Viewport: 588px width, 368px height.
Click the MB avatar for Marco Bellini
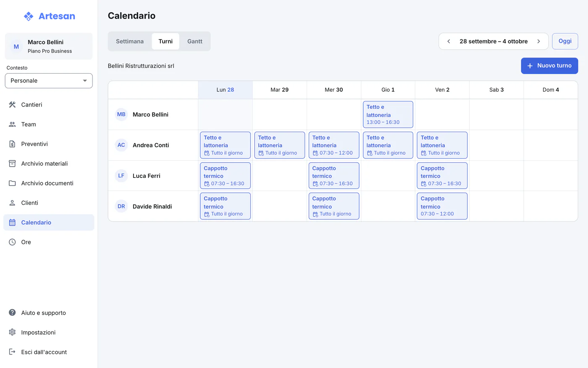(x=121, y=114)
